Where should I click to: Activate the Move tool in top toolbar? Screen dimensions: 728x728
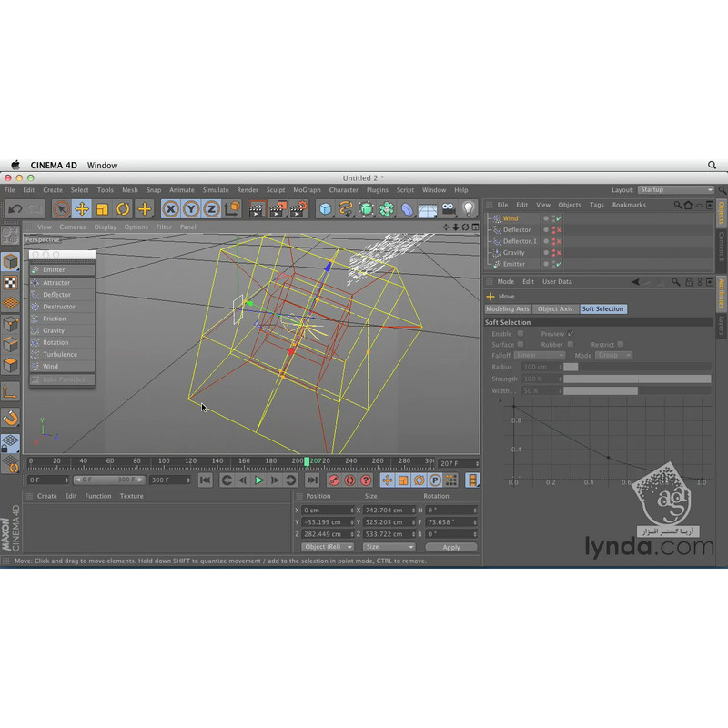[x=82, y=209]
